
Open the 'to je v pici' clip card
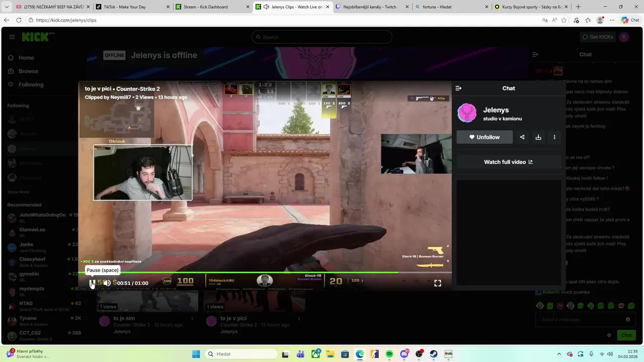pos(254,312)
